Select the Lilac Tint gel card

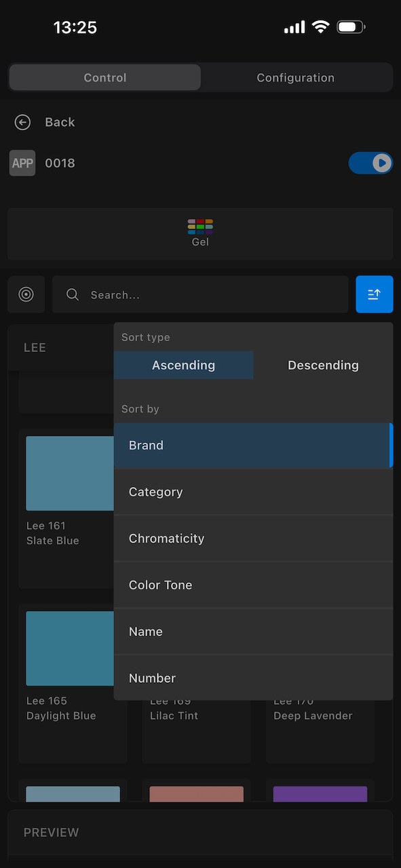(x=197, y=731)
